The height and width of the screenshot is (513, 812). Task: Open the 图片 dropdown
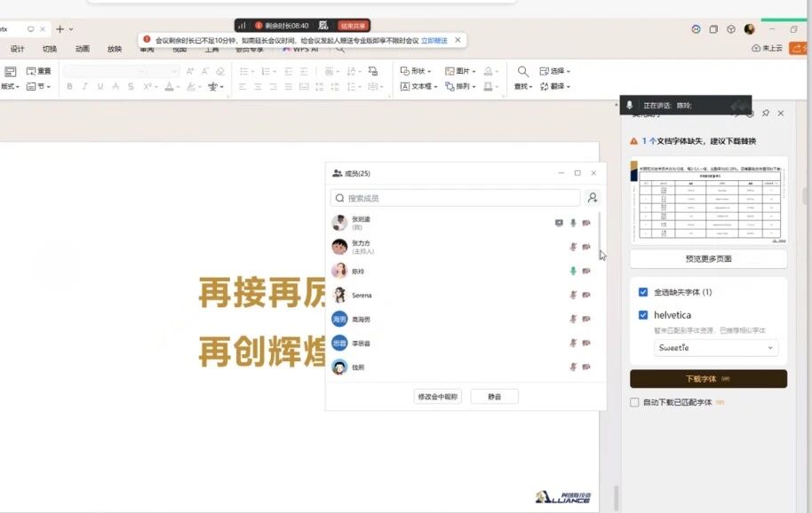460,71
